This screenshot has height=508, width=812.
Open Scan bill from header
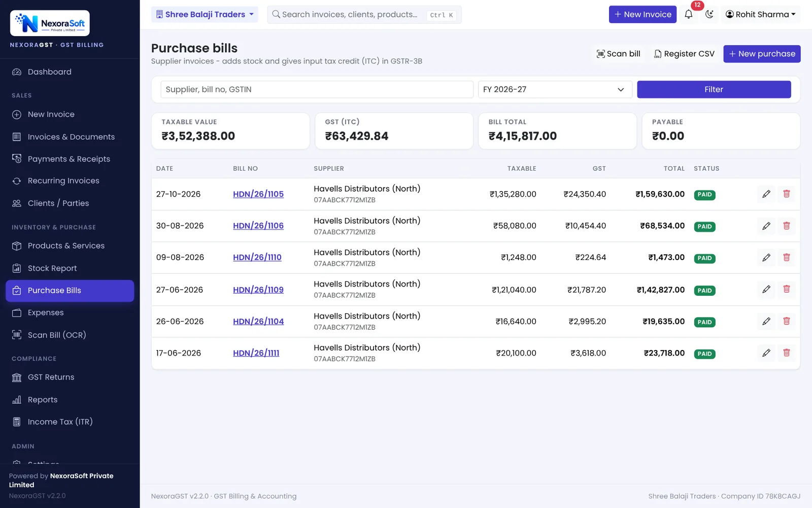click(618, 54)
